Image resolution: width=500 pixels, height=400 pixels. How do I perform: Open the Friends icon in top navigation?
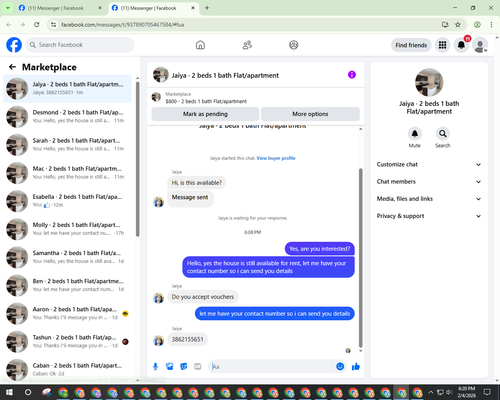pyautogui.click(x=247, y=45)
